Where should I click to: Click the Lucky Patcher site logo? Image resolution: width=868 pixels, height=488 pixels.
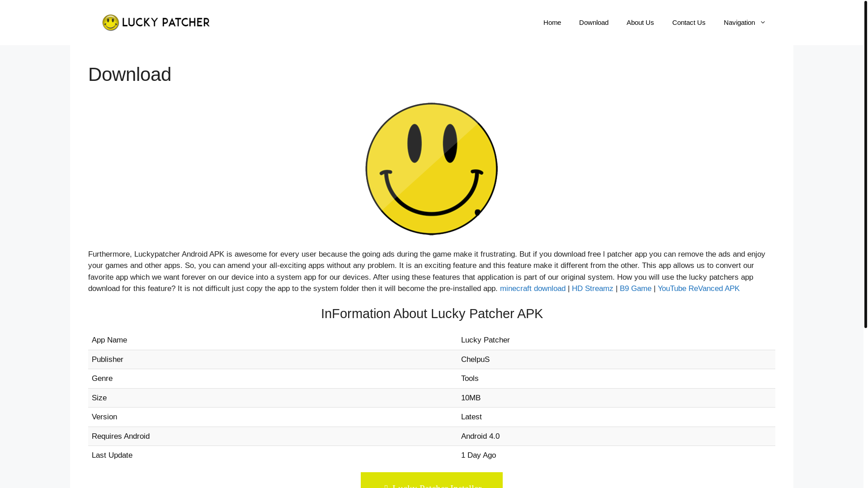click(156, 23)
